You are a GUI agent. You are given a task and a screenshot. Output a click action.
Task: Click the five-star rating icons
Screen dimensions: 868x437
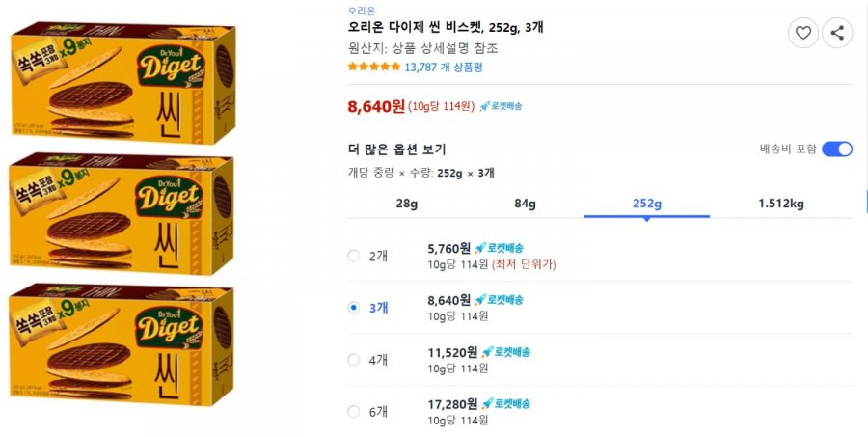tap(373, 67)
